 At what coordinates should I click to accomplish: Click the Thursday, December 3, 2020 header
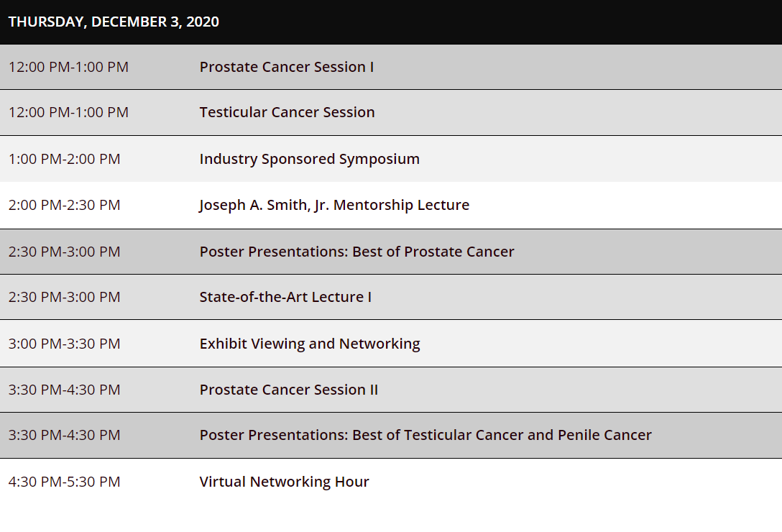tap(114, 22)
